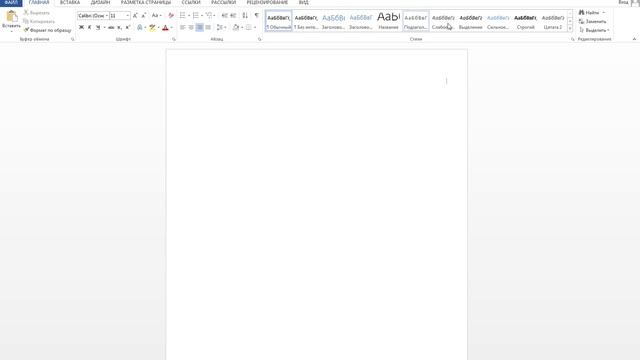Open the Стили pane launcher
The width and height of the screenshot is (640, 360).
(x=573, y=39)
